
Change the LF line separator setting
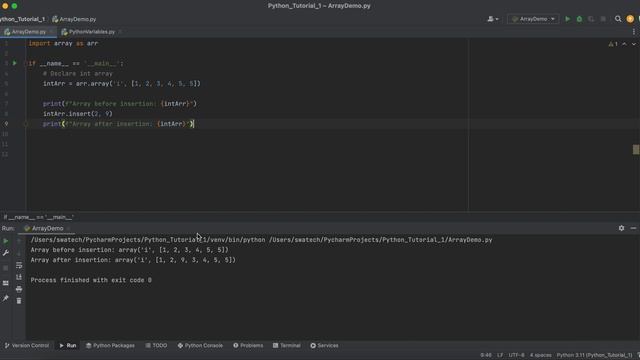[500, 355]
